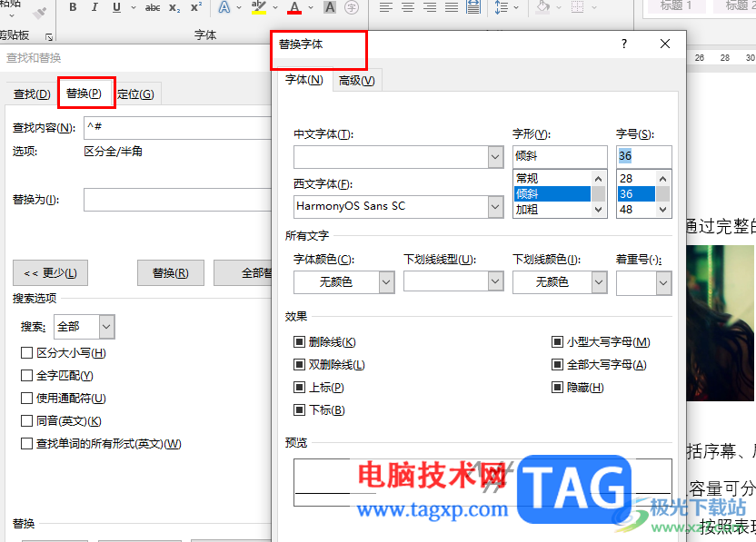Toggle italic formatting in the ribbon

tap(94, 7)
